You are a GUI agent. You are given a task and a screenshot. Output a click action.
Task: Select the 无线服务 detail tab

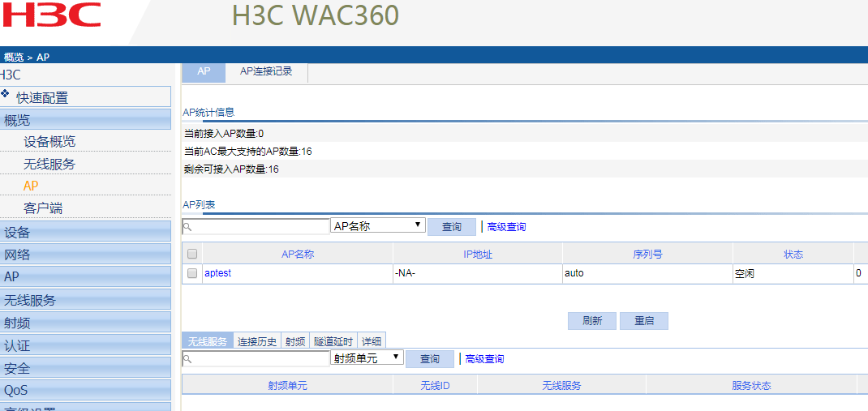click(207, 340)
